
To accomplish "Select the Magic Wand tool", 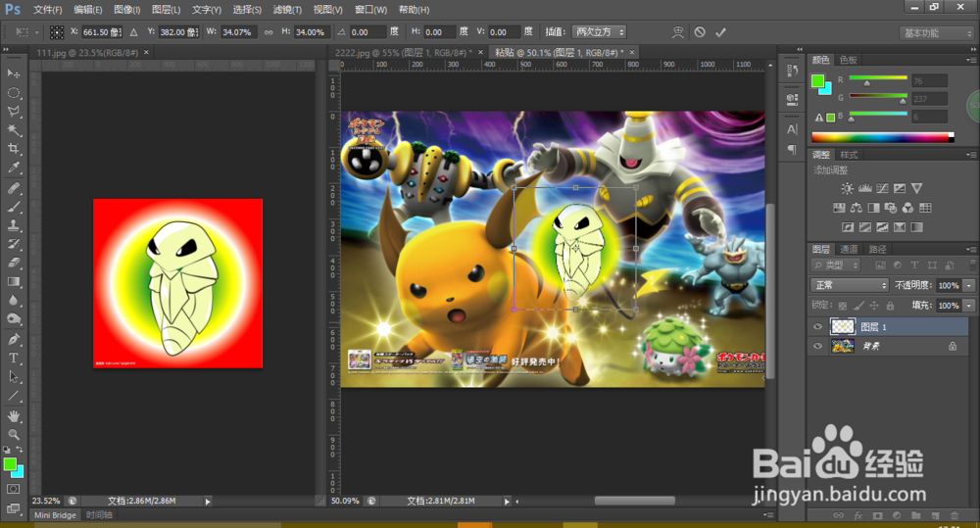I will point(13,130).
